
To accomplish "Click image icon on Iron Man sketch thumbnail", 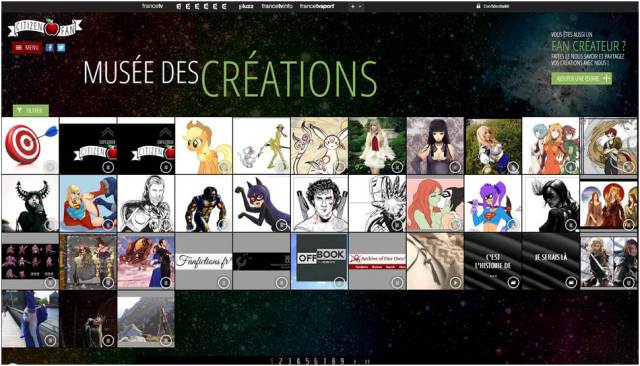I will [397, 224].
